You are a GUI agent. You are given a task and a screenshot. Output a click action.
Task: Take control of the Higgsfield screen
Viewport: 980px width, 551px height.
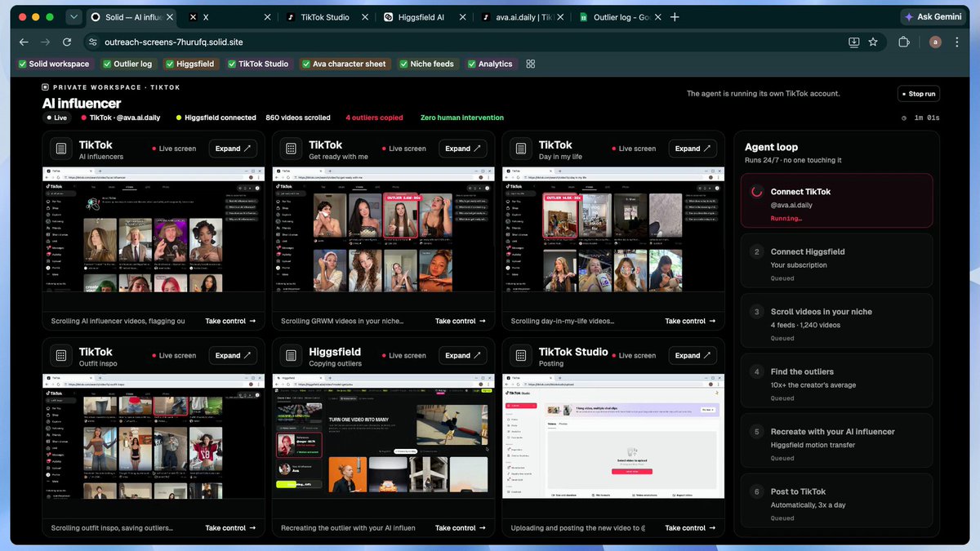460,528
